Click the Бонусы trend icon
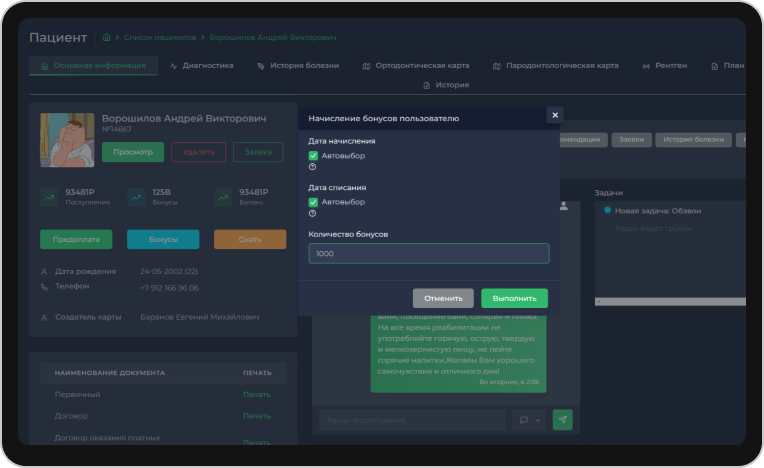The image size is (764, 468). click(x=136, y=197)
